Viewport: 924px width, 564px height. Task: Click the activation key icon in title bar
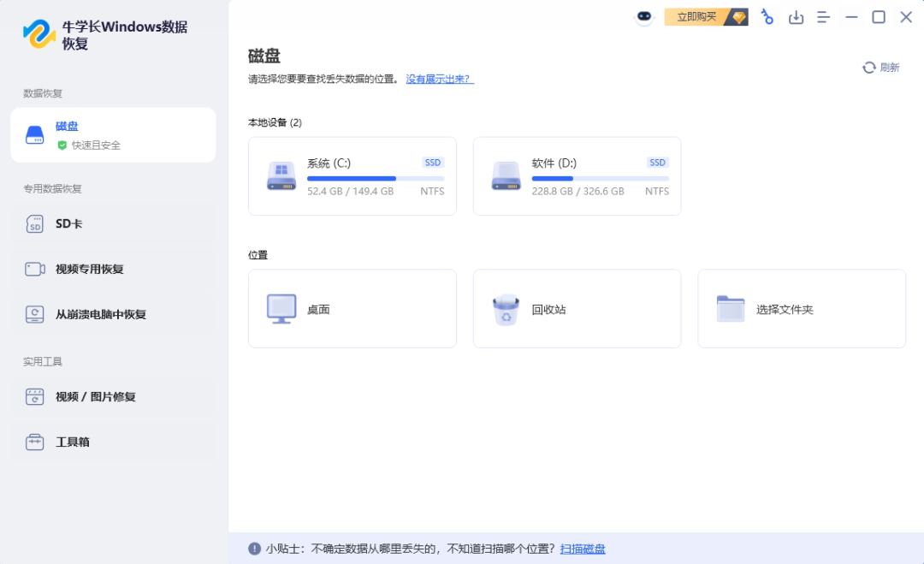click(767, 16)
